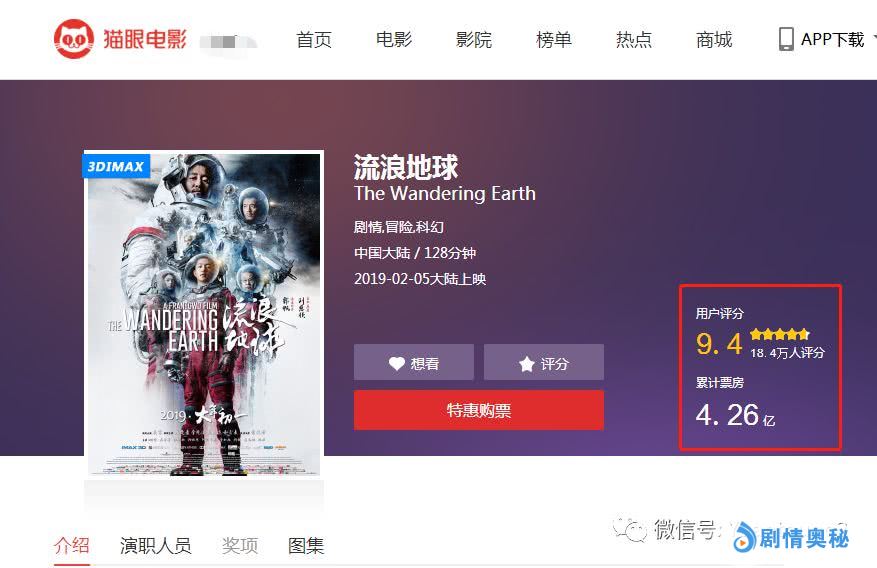This screenshot has width=877, height=568.
Task: Click the five-star rating icons
Action: (780, 334)
